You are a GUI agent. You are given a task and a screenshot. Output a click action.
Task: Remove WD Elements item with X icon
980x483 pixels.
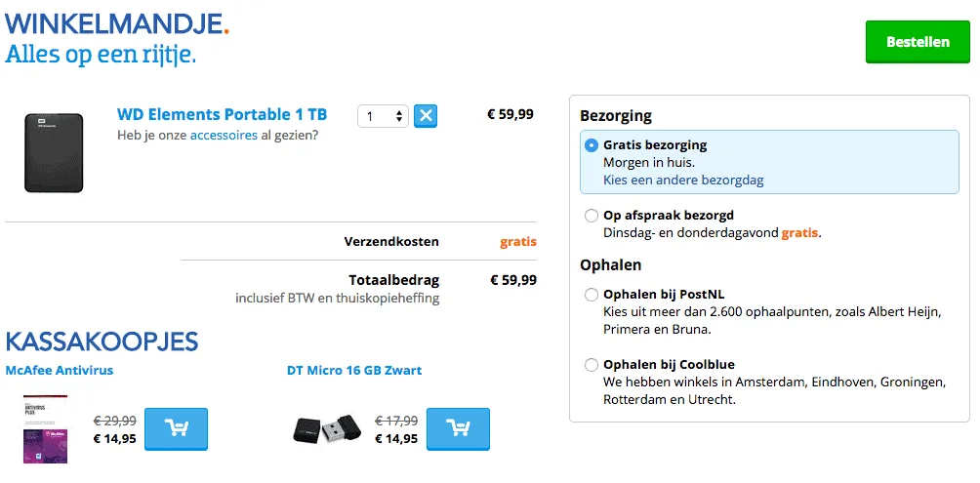click(426, 116)
